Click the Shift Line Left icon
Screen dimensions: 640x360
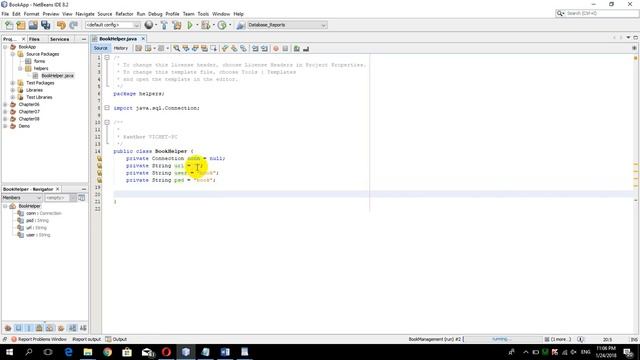[255, 49]
